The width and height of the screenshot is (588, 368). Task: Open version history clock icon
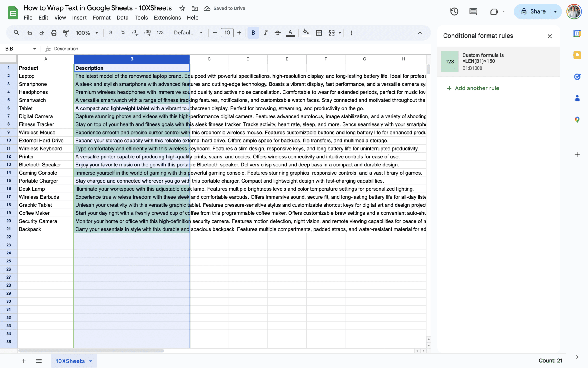[x=454, y=11]
